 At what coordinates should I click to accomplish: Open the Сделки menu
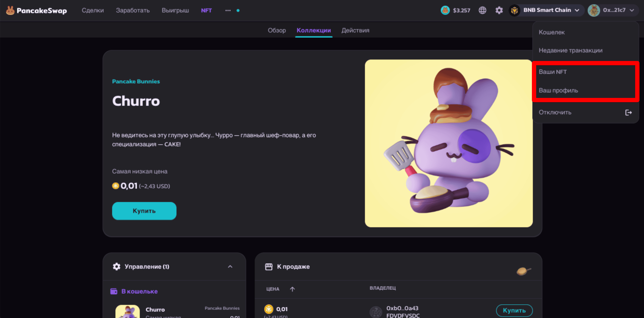(x=93, y=10)
